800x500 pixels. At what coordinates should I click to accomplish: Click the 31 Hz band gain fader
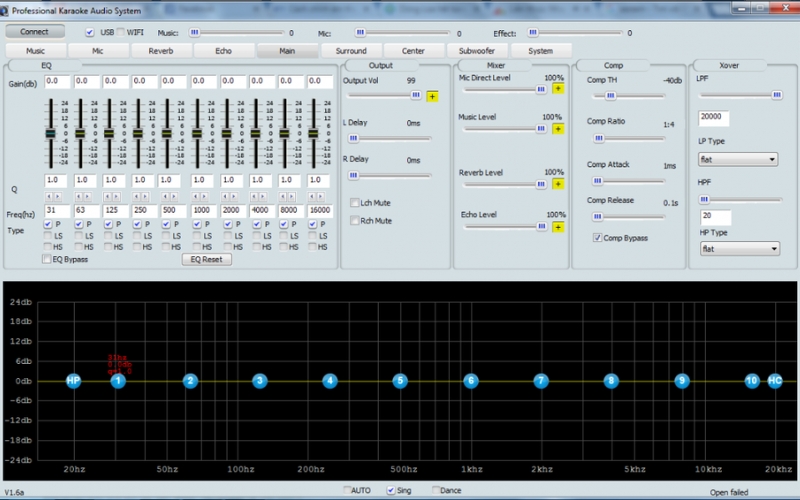pos(51,134)
